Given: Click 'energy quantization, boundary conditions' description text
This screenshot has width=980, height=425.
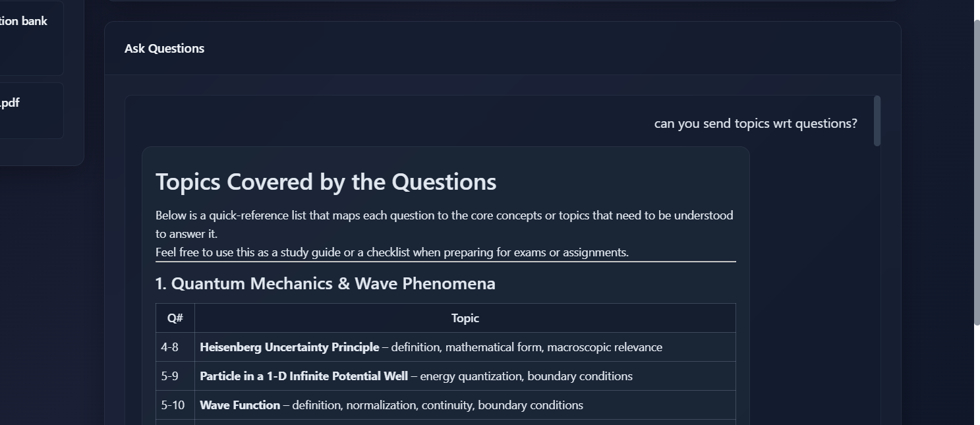Looking at the screenshot, I should (x=526, y=376).
